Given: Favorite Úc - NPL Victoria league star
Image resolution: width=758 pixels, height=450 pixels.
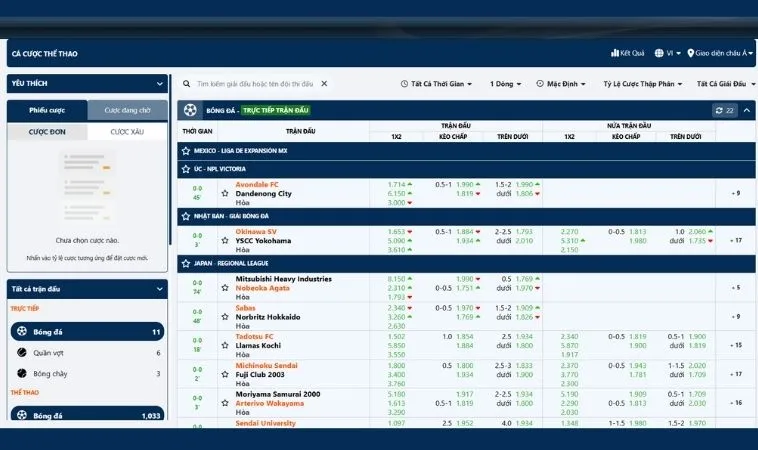Looking at the screenshot, I should coord(186,169).
